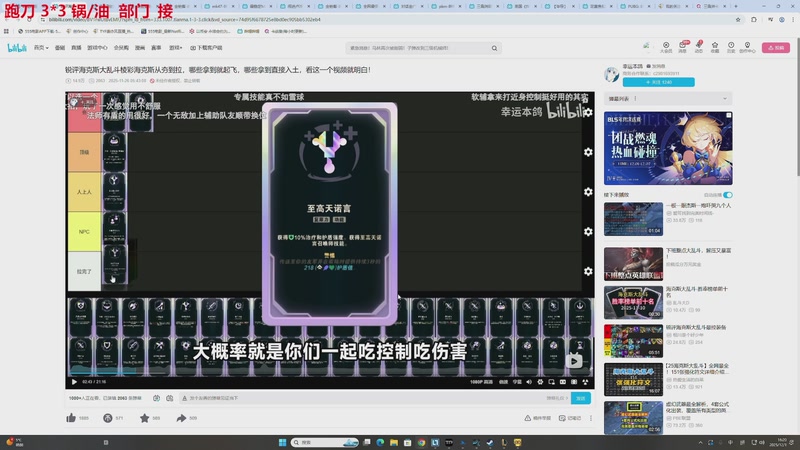Toggle wide screen mode icon
Viewport: 800px width, 450px height.
pyautogui.click(x=563, y=382)
